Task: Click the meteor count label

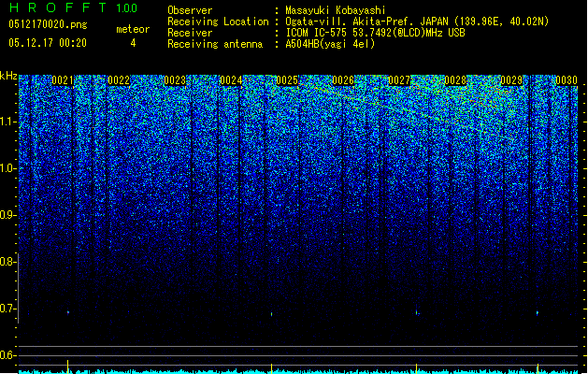Action: click(133, 29)
